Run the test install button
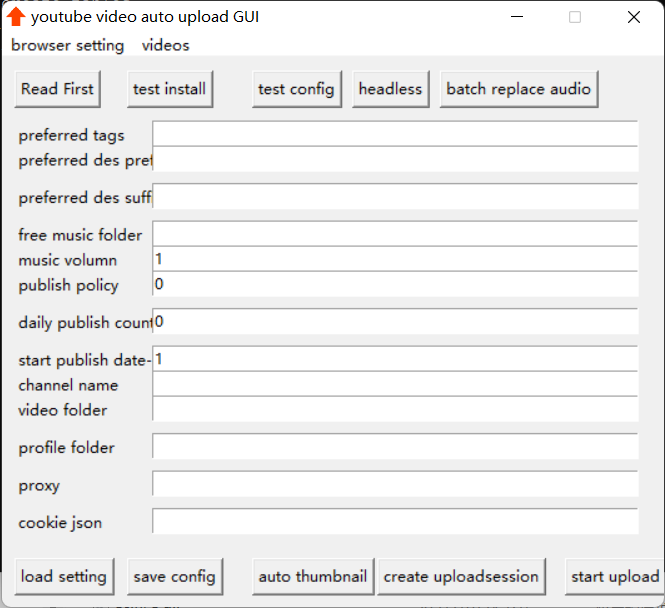This screenshot has width=665, height=608. (170, 89)
